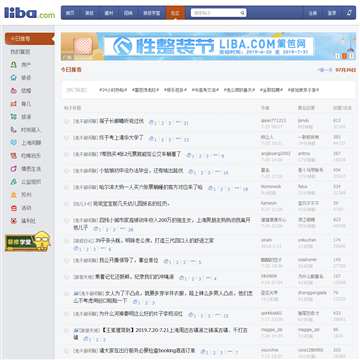Open the 房产 section icon in sidebar

tap(14, 65)
